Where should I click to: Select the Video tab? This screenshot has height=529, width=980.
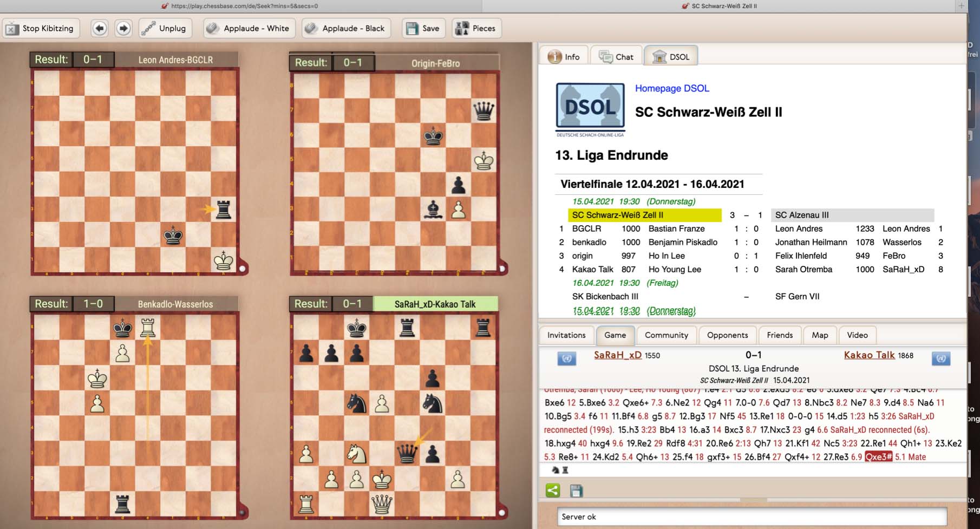pos(857,335)
